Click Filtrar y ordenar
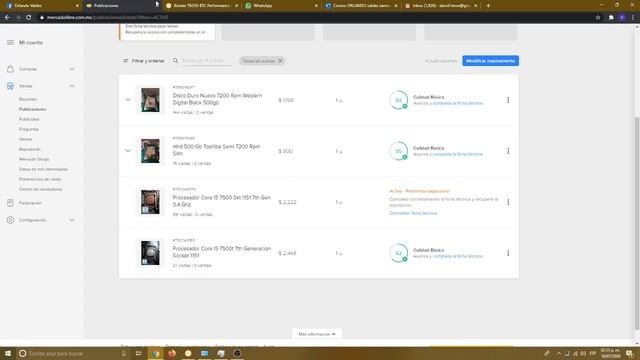Screen dimensions: 640x360 pos(144,61)
